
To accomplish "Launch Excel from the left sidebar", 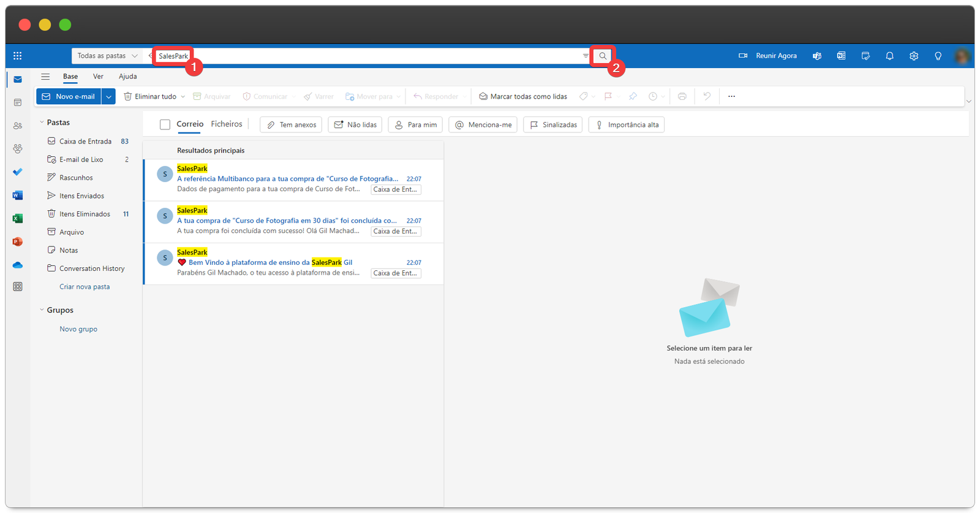I will pos(17,218).
